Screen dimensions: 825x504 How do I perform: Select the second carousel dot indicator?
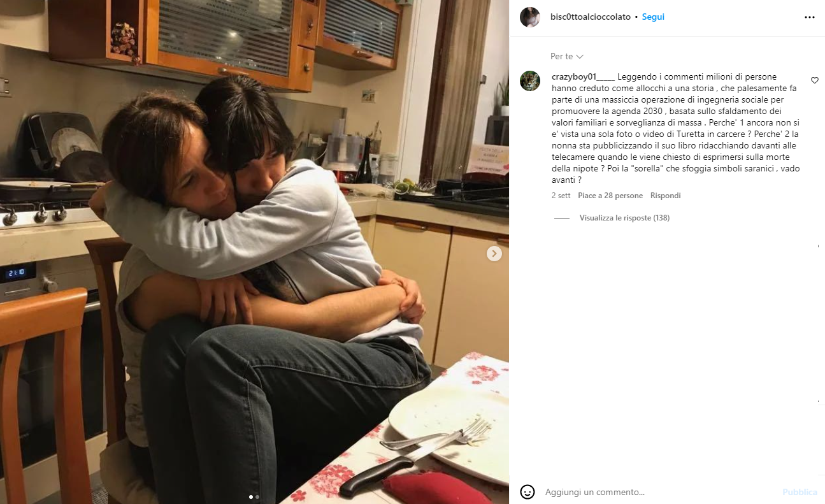(257, 496)
